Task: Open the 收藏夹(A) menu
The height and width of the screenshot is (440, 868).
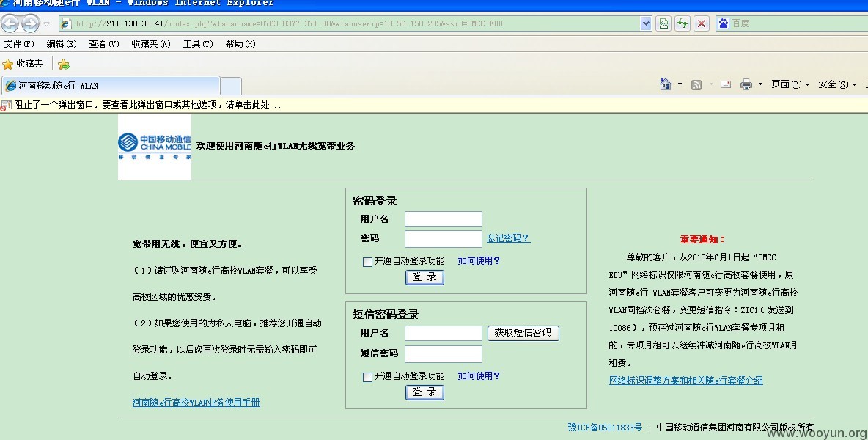Action: 151,44
